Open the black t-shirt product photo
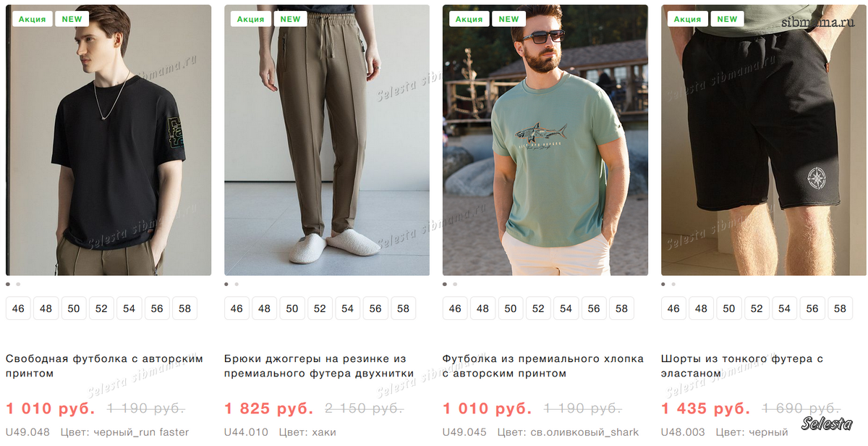This screenshot has height=446, width=868. click(x=109, y=140)
